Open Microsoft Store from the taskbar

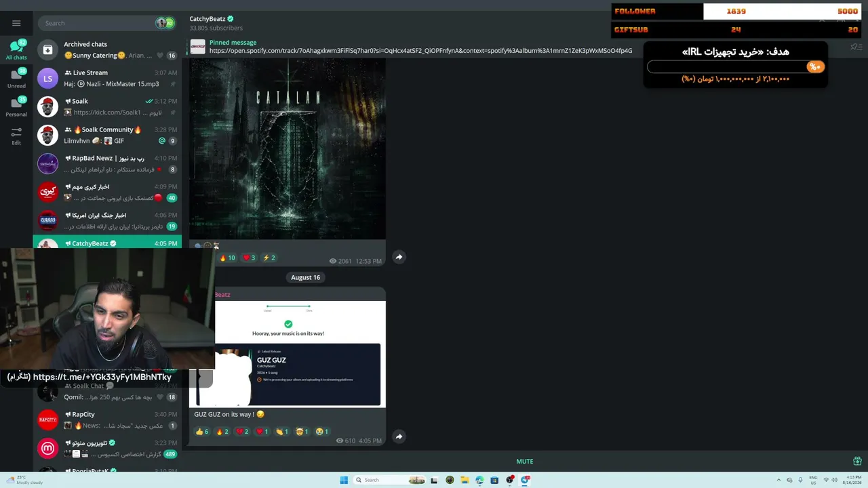click(x=494, y=480)
